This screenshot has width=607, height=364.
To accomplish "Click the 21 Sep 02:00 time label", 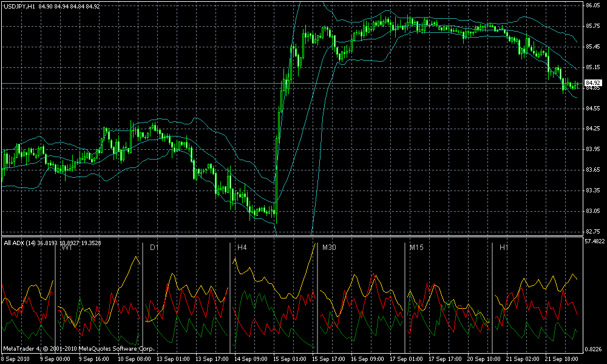I will (522, 359).
